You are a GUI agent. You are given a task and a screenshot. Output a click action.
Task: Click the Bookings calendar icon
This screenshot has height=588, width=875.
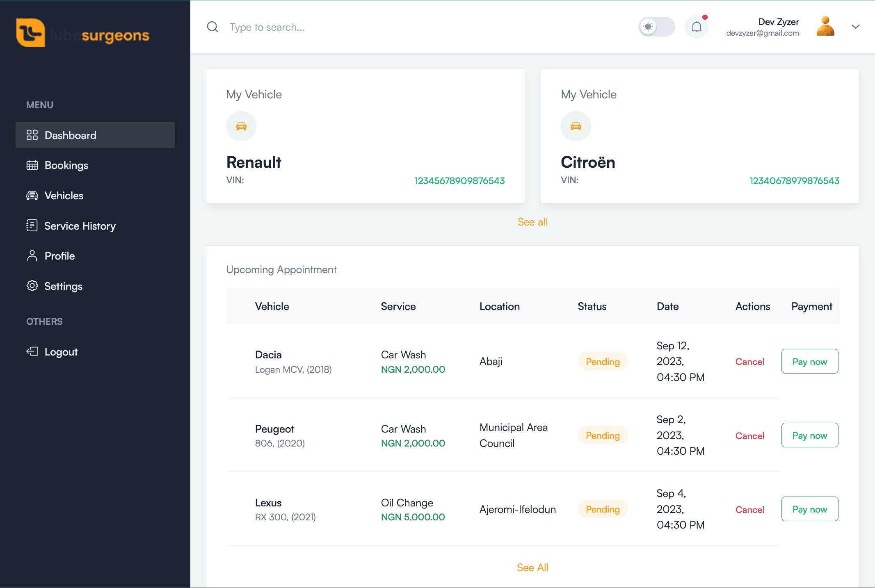32,165
